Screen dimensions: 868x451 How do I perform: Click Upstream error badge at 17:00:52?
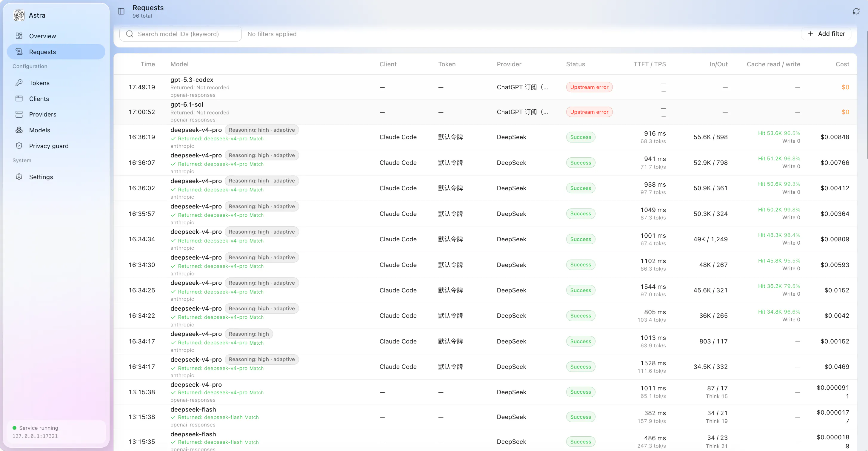click(589, 112)
